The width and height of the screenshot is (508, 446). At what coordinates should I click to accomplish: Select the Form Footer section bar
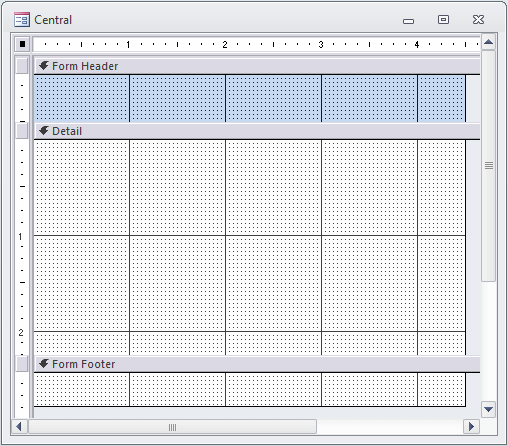tap(257, 364)
